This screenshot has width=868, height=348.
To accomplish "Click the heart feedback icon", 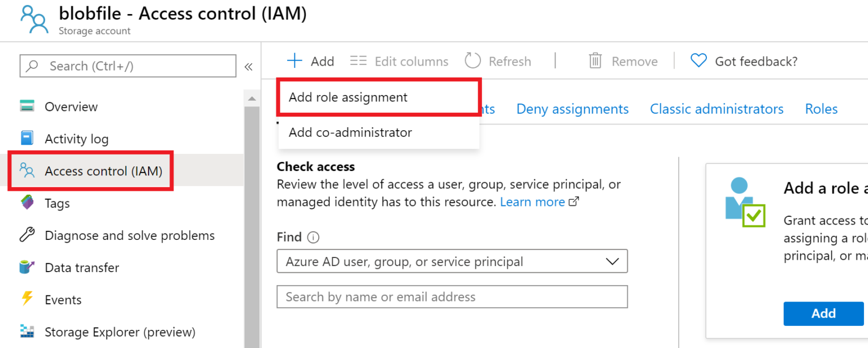I will coord(699,61).
